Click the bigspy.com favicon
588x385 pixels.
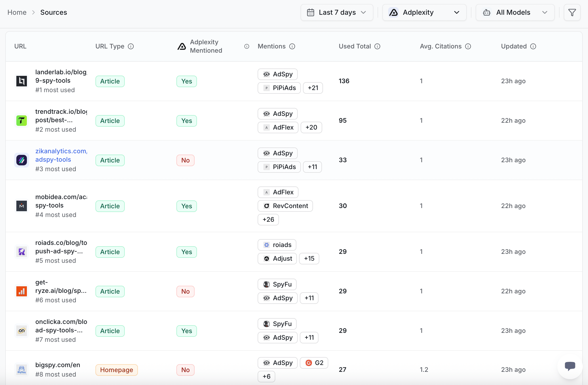tap(22, 370)
